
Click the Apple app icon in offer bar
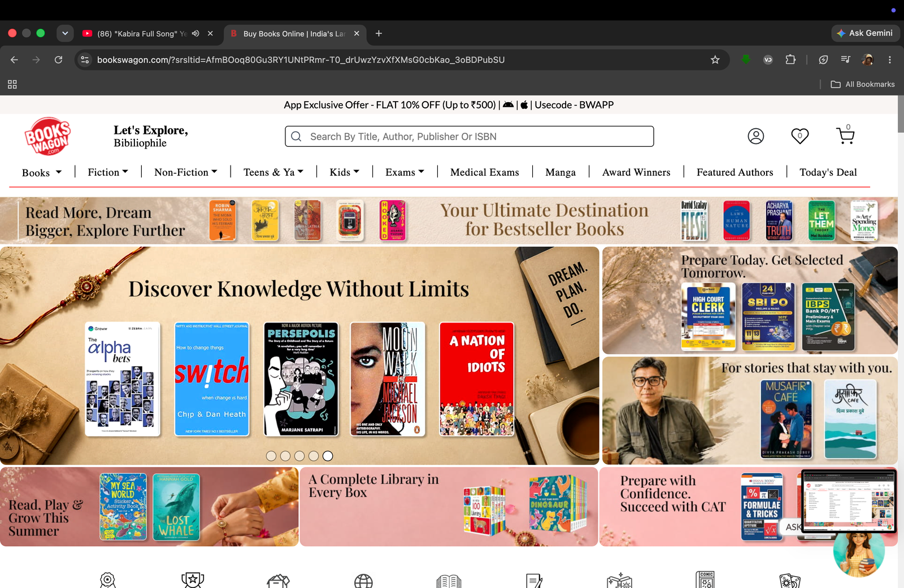pyautogui.click(x=524, y=104)
